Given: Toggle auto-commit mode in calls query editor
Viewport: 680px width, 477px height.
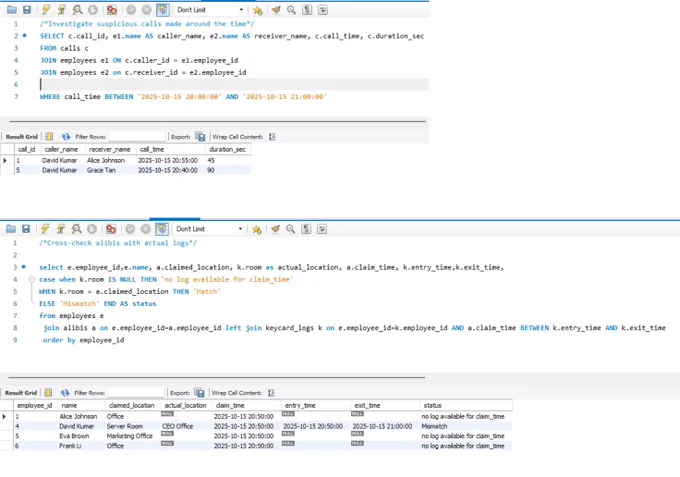Looking at the screenshot, I should click(x=163, y=10).
